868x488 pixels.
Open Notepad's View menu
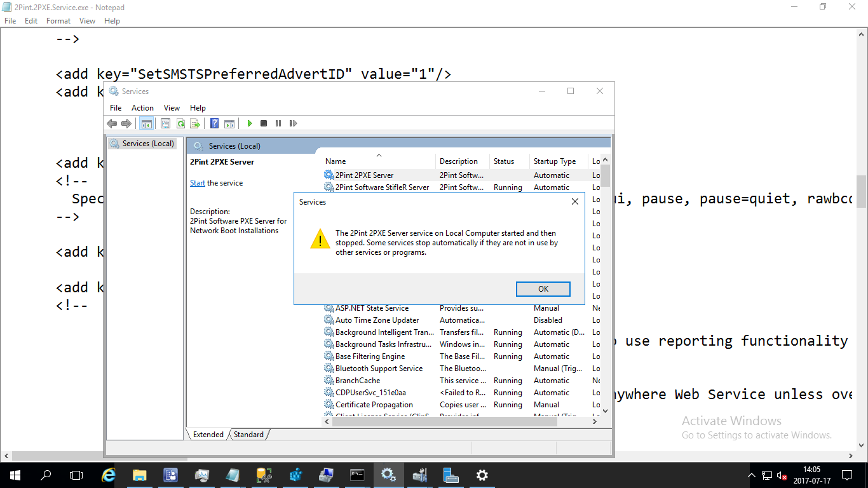click(87, 21)
